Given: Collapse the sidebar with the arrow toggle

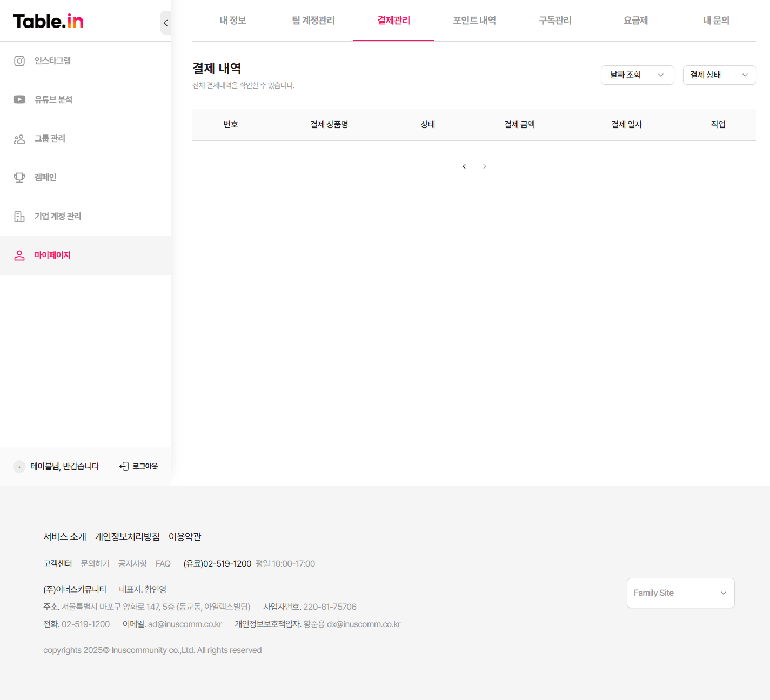Looking at the screenshot, I should (165, 23).
